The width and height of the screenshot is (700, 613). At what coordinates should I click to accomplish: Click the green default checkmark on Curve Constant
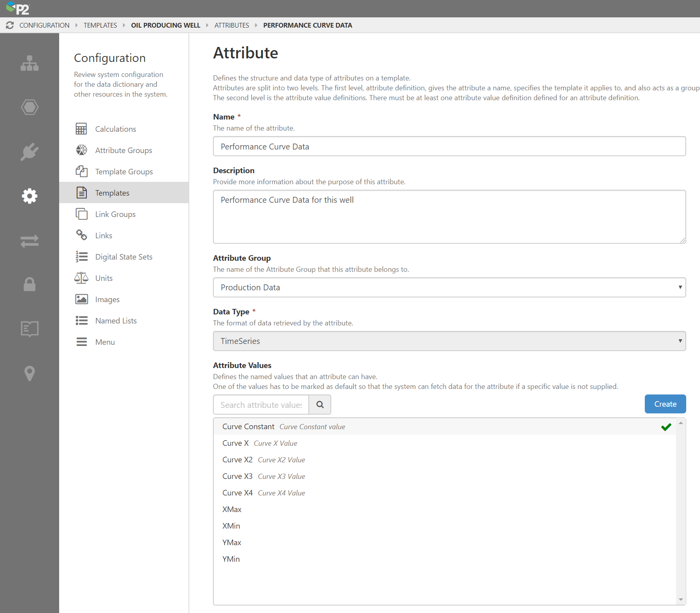pyautogui.click(x=666, y=427)
